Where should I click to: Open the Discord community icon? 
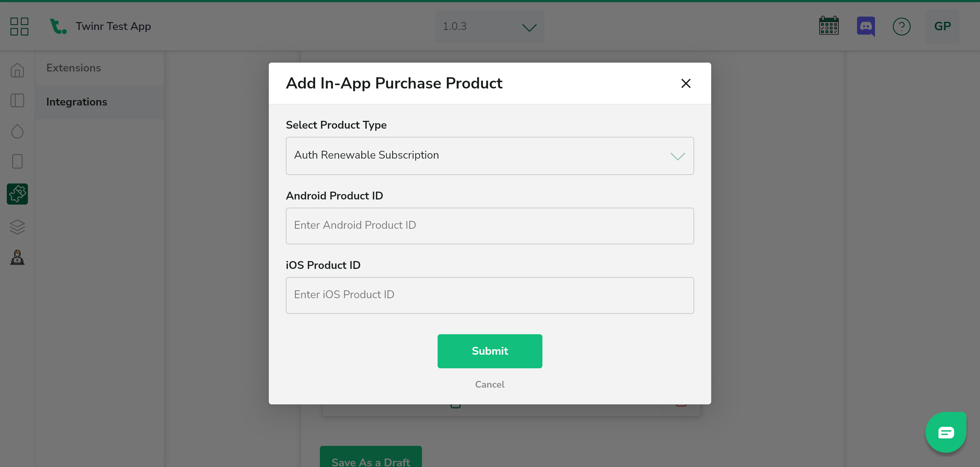tap(865, 26)
